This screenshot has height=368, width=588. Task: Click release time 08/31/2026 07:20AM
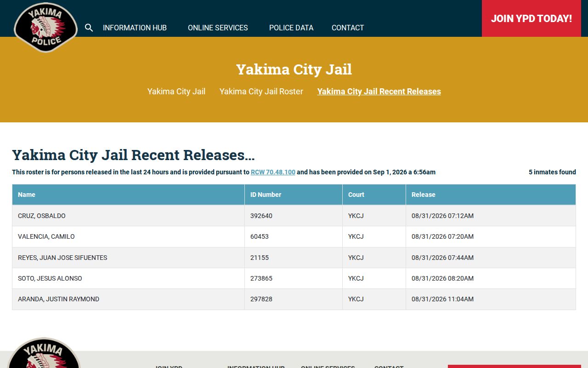442,236
